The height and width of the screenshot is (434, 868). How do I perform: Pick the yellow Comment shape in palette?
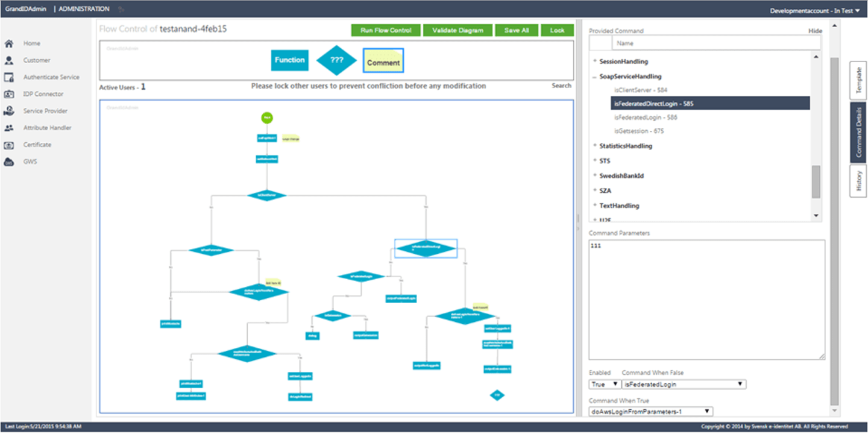coord(383,61)
